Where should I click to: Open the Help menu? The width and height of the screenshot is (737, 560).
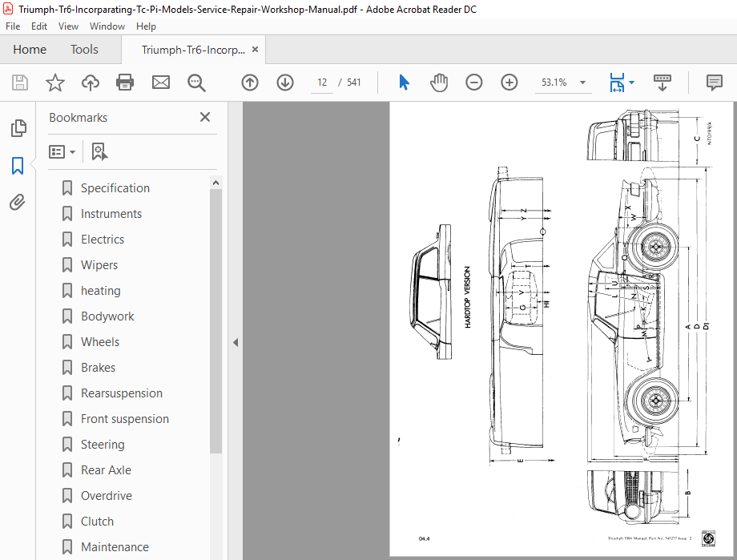coord(146,26)
